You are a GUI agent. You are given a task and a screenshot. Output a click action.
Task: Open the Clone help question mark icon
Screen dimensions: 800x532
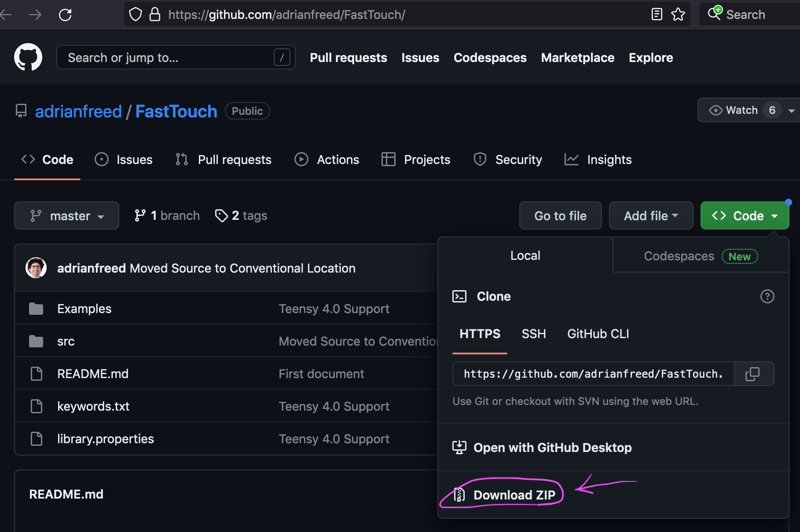(767, 296)
